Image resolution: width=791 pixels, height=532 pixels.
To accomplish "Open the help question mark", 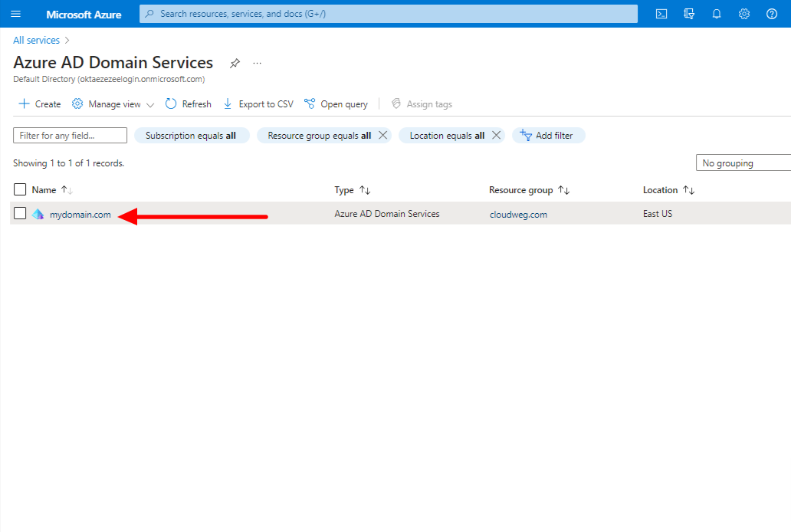I will (x=772, y=14).
